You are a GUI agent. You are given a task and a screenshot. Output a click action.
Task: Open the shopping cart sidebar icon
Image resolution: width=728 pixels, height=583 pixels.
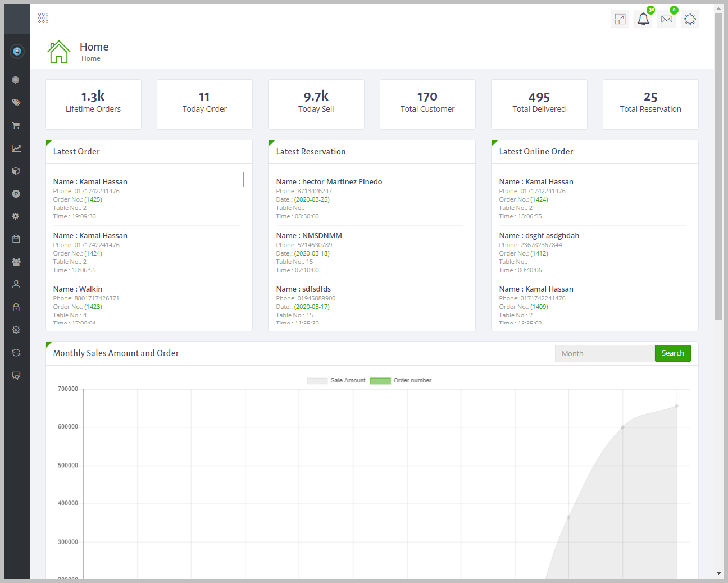[16, 125]
